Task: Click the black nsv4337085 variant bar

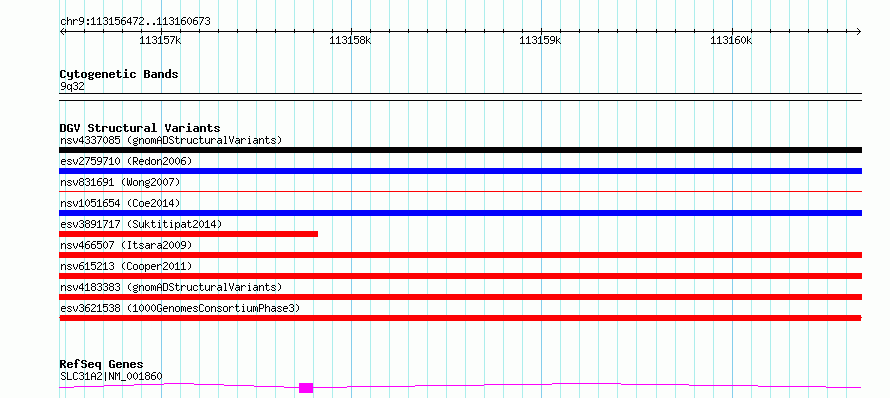Action: 460,150
